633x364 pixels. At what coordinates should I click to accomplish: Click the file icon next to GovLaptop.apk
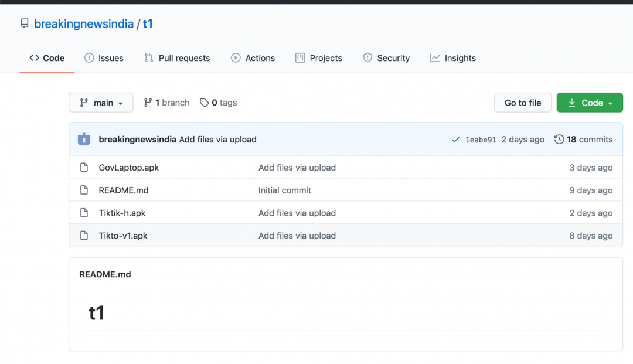[84, 168]
